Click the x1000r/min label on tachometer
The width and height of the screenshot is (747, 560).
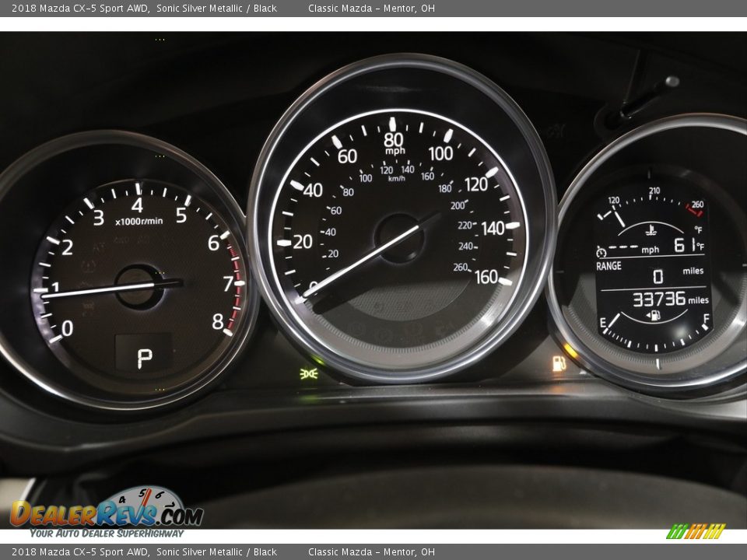(x=139, y=221)
